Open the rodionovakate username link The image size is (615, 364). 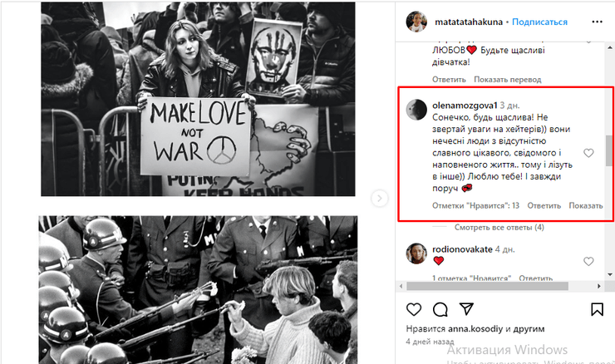461,248
